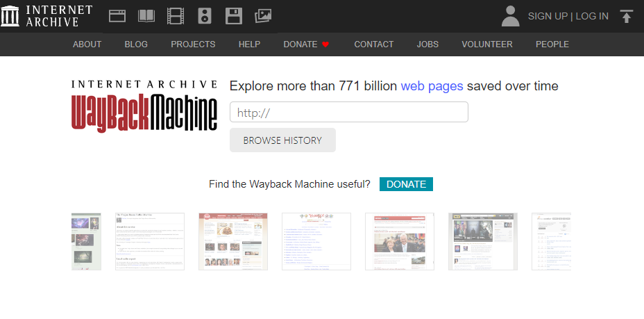The width and height of the screenshot is (644, 319).
Task: Open the news page thumbnail with two people
Action: coord(400,241)
